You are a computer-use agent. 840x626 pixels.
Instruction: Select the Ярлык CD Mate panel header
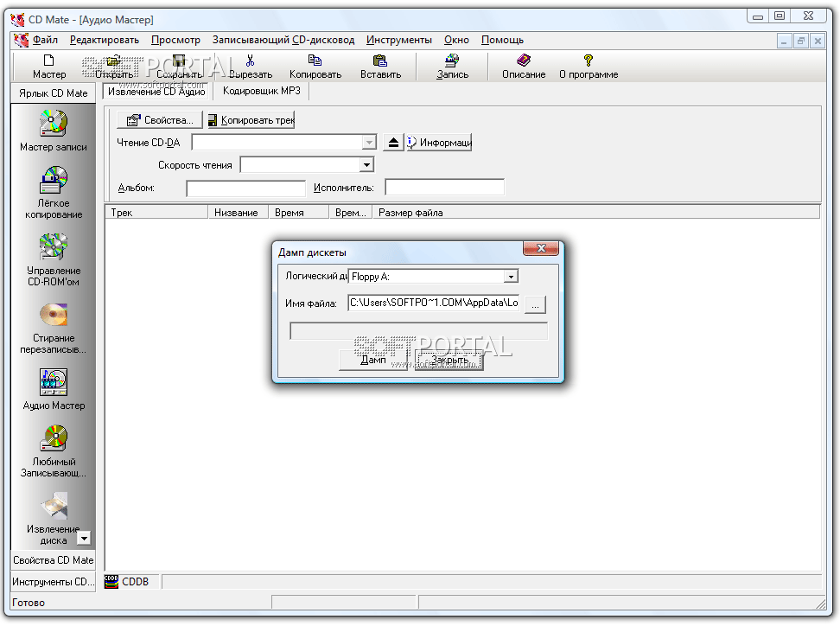[53, 93]
